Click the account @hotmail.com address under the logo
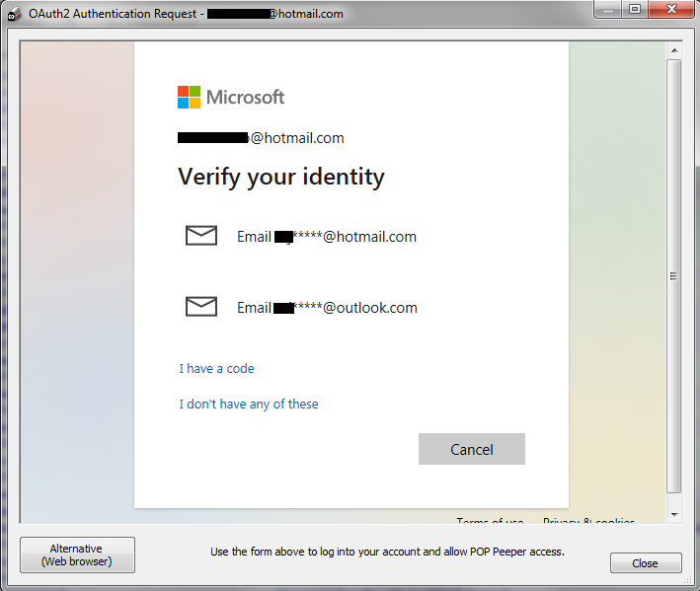This screenshot has width=700, height=591. (x=261, y=138)
